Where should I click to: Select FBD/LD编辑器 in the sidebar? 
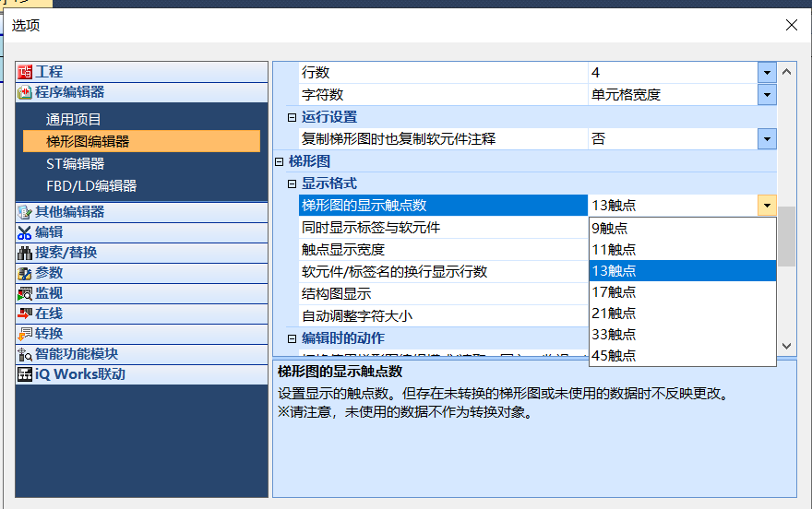[x=91, y=186]
